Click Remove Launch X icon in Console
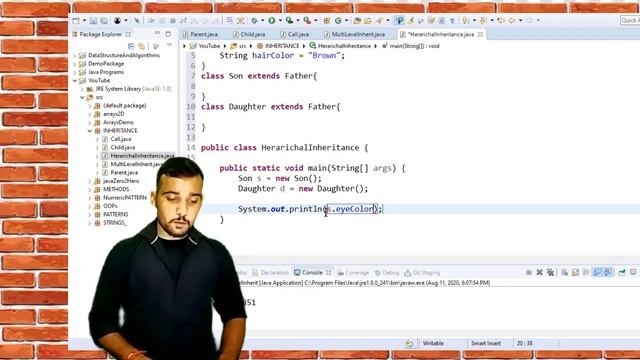Screen dimensions: 640x360 click(539, 272)
